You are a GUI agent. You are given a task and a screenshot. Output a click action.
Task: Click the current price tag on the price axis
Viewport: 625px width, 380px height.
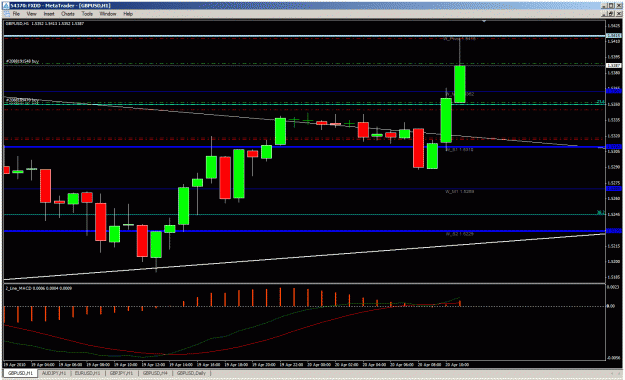click(614, 65)
